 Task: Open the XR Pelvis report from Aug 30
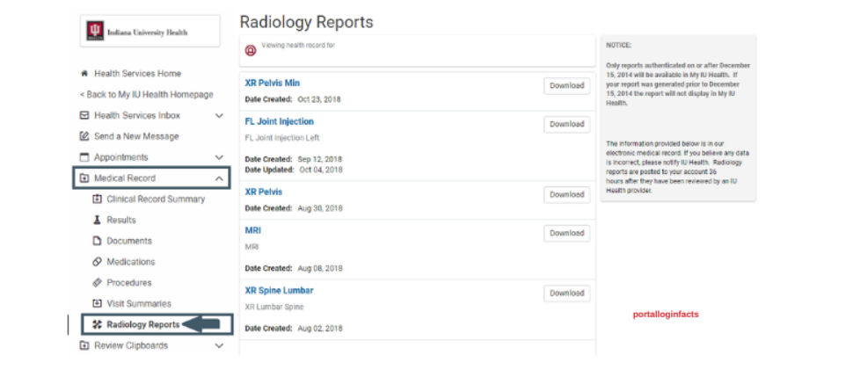point(264,192)
